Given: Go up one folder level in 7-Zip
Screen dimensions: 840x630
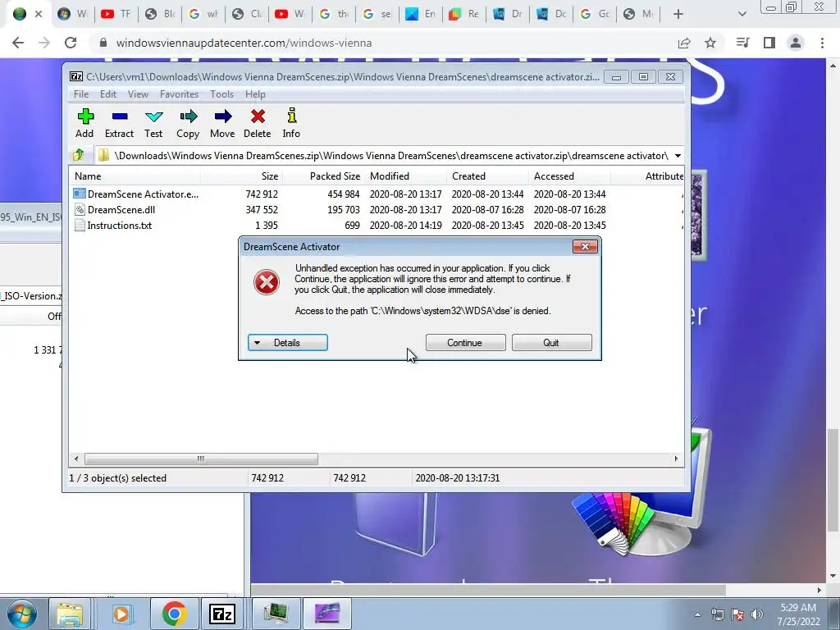Looking at the screenshot, I should click(x=79, y=155).
